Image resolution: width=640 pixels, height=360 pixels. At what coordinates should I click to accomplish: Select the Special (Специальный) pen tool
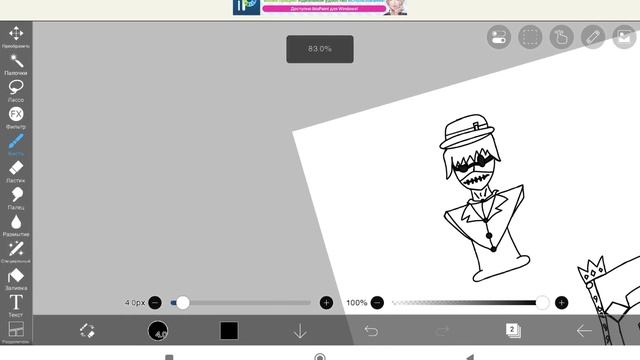click(16, 252)
